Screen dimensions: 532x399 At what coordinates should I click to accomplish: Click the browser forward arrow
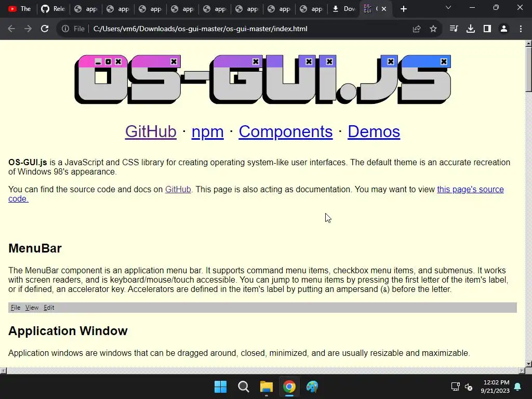[28, 29]
